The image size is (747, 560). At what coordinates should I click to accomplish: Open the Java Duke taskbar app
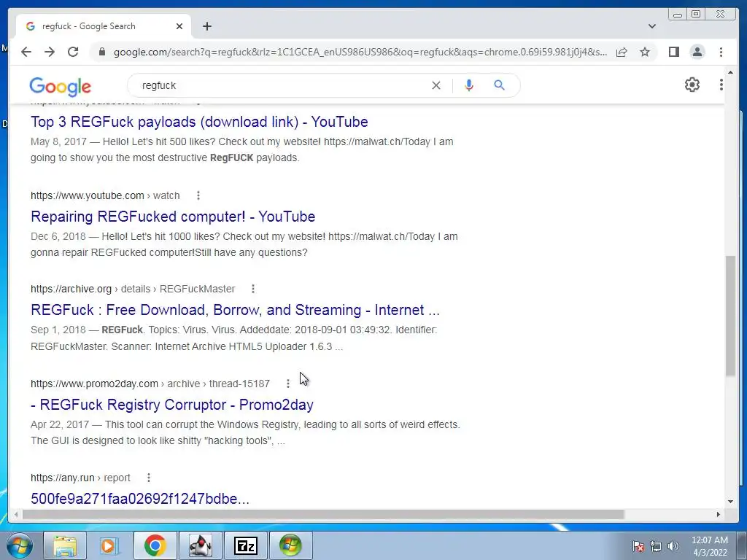pyautogui.click(x=201, y=545)
